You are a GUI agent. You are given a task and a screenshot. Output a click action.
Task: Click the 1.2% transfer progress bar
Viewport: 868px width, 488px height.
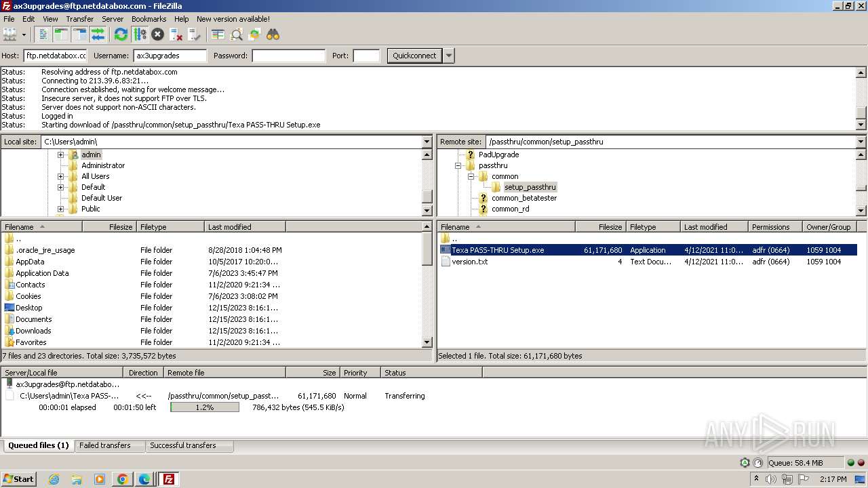coord(205,407)
